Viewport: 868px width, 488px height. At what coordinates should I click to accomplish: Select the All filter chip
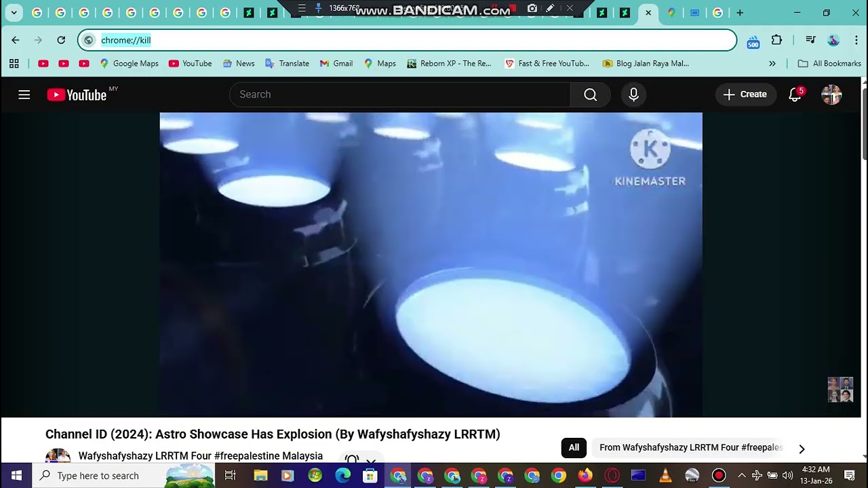coord(574,447)
